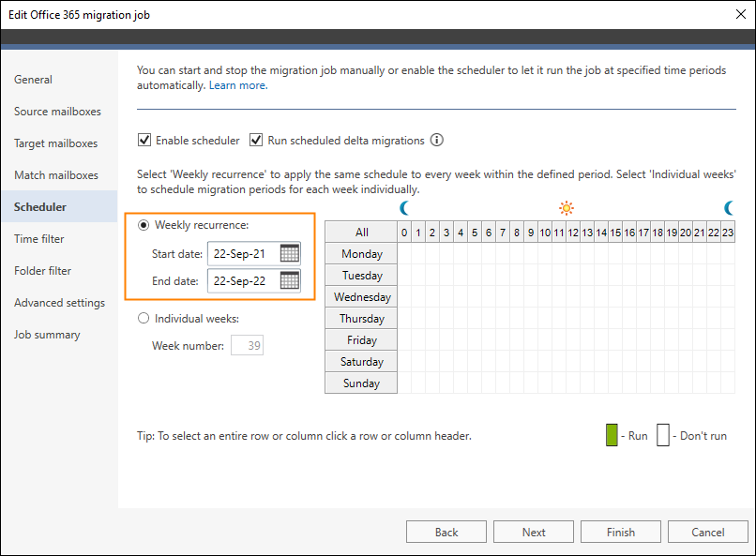Select the entire Tuesday row header

pos(361,275)
